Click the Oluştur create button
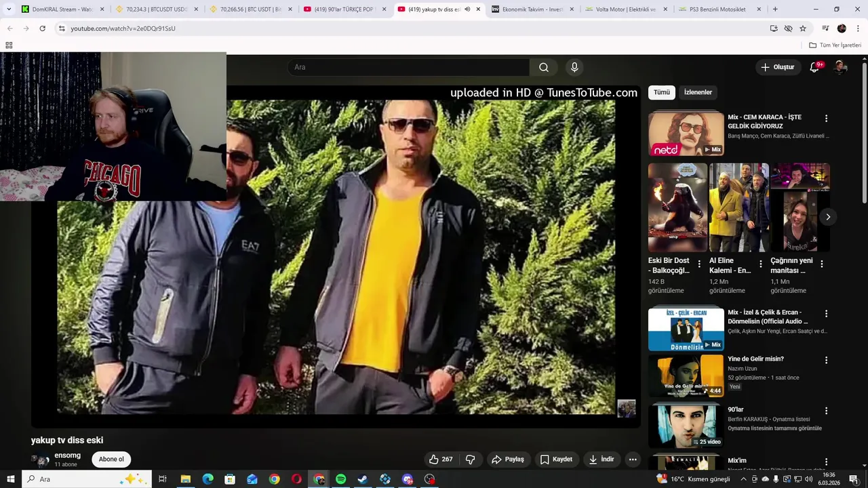The image size is (868, 488). click(x=777, y=67)
